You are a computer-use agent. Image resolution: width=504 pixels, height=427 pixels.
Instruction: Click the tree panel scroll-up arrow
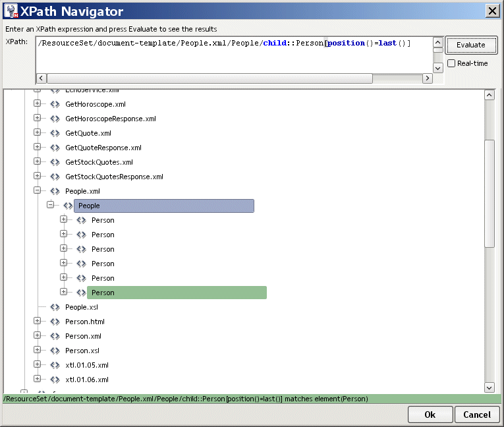point(490,95)
